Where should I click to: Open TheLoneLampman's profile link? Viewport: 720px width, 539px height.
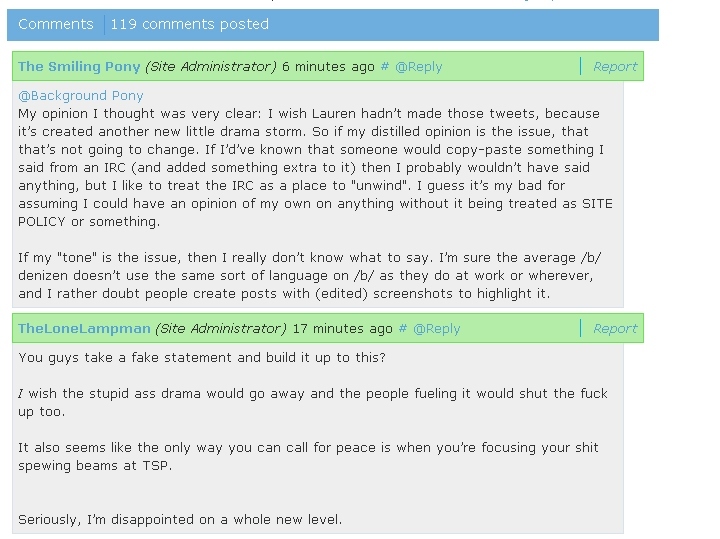pyautogui.click(x=84, y=328)
